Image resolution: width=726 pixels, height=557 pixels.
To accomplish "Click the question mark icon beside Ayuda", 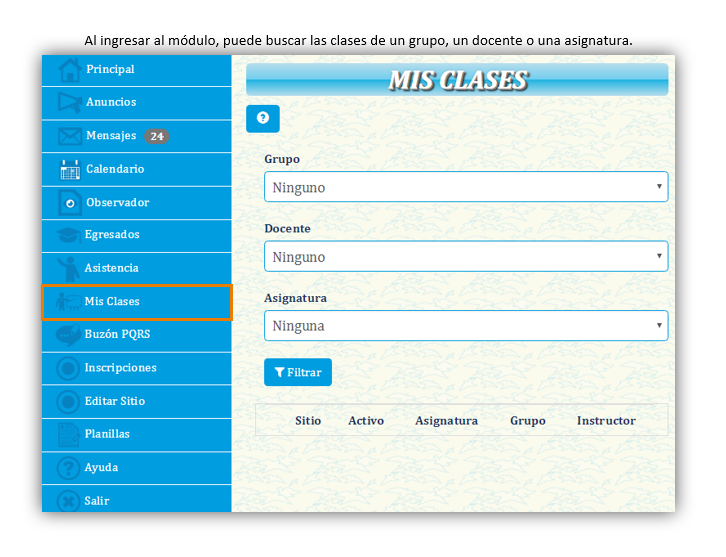I will click(68, 468).
